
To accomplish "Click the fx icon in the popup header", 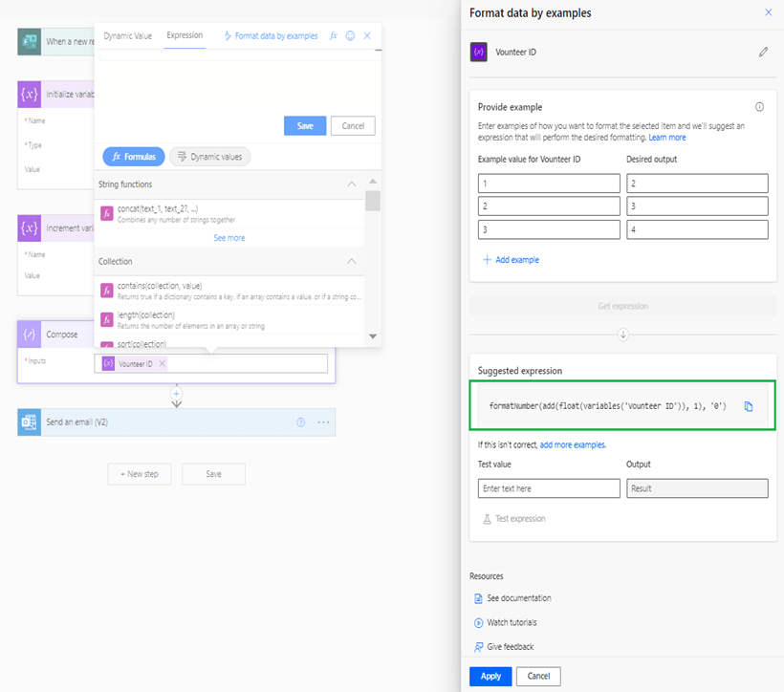I will (334, 36).
